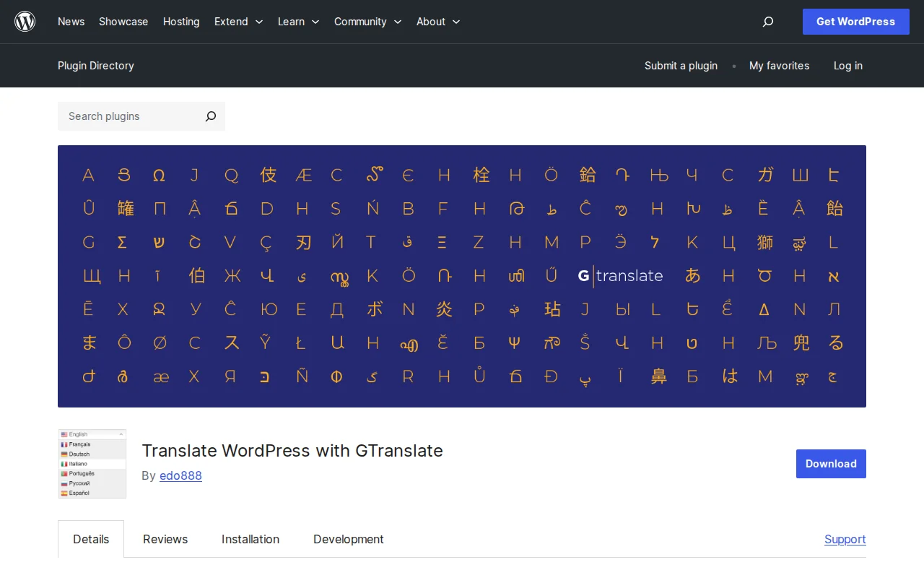The image size is (924, 578).
Task: Select the Español flag icon
Action: tap(64, 492)
